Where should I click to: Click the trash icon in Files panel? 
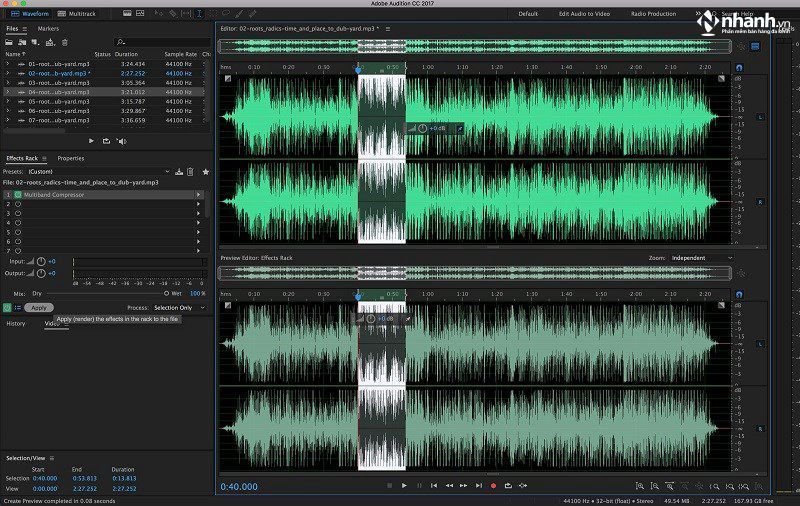pyautogui.click(x=65, y=42)
